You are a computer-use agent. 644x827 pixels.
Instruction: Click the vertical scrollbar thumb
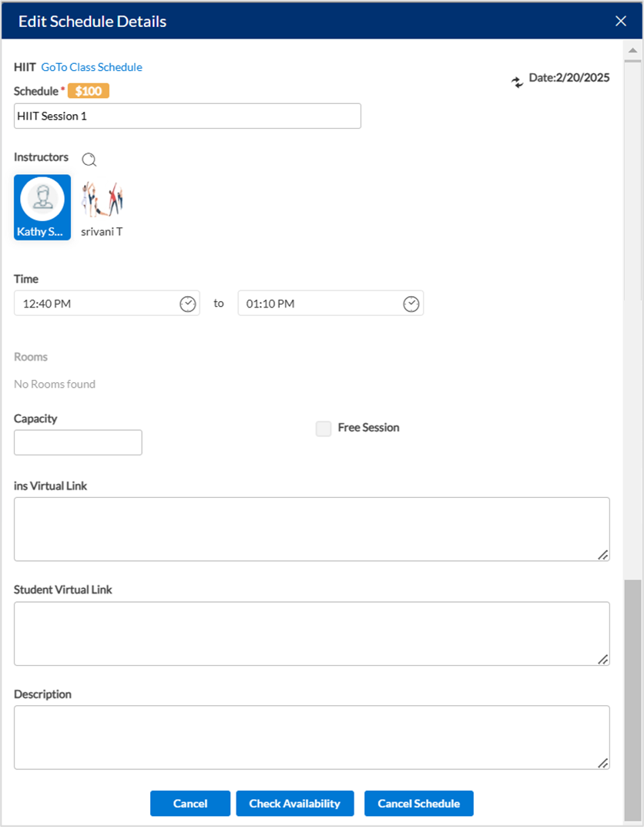click(x=633, y=700)
